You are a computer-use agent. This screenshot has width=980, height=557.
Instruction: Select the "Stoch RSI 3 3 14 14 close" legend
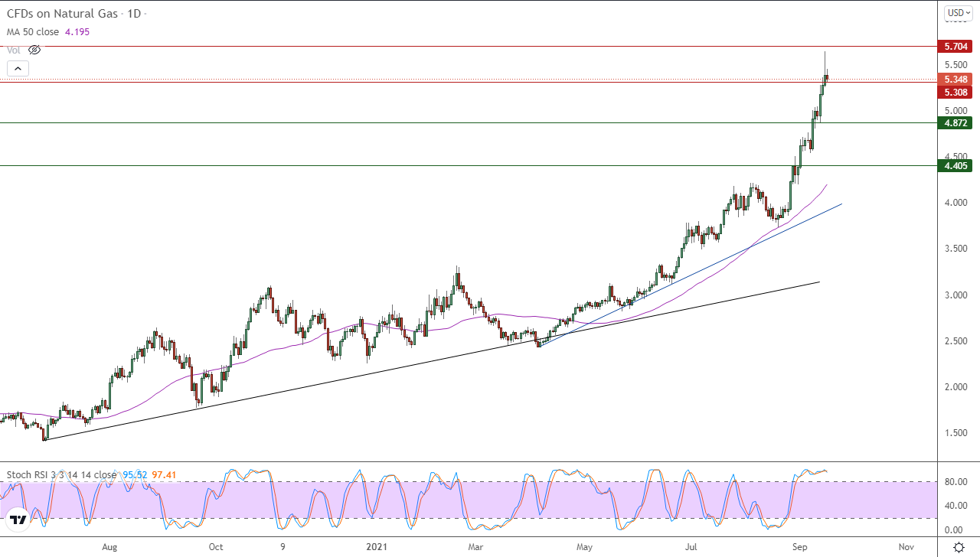coord(62,475)
